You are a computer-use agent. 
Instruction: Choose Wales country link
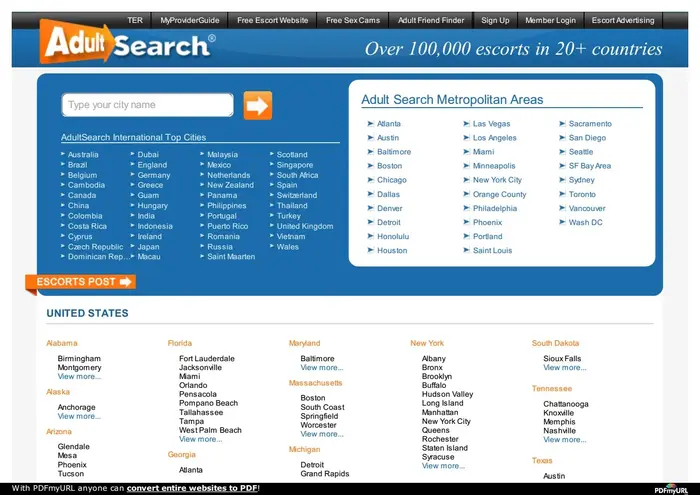(x=288, y=246)
